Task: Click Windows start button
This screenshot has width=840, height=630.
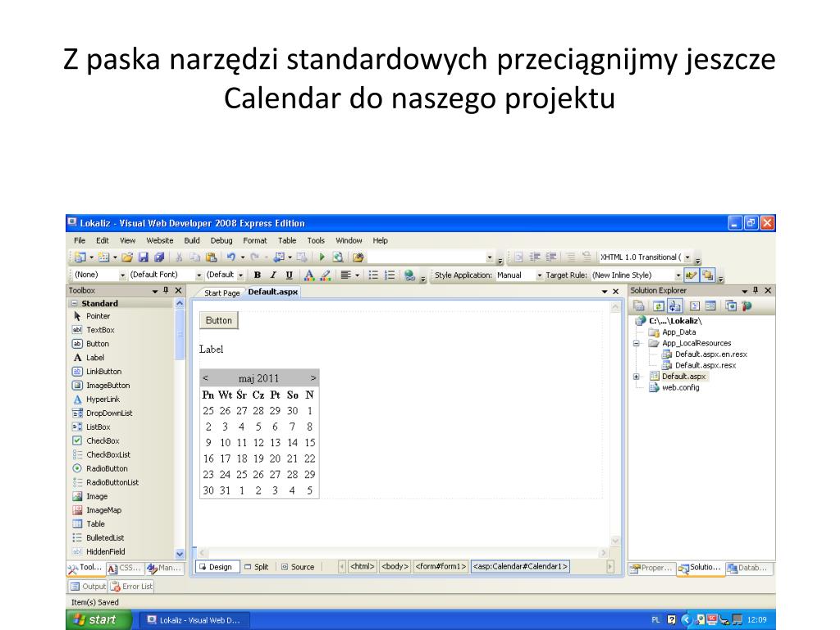Action: click(x=98, y=620)
